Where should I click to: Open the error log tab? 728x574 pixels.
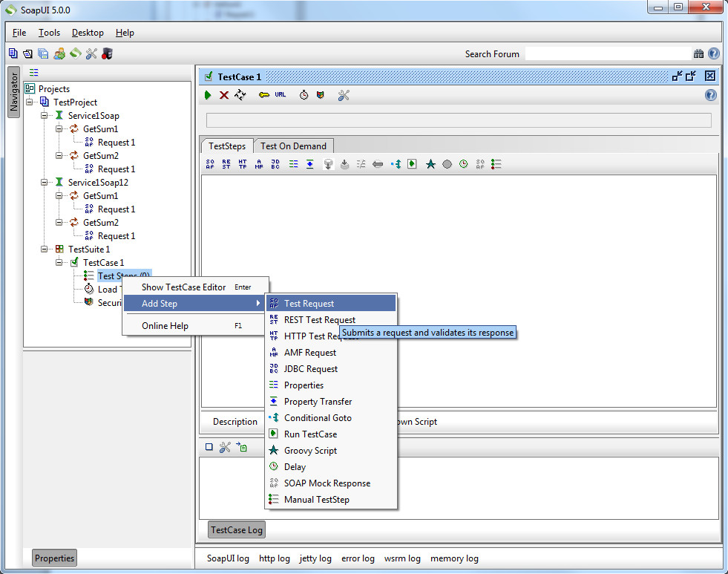[x=358, y=558]
